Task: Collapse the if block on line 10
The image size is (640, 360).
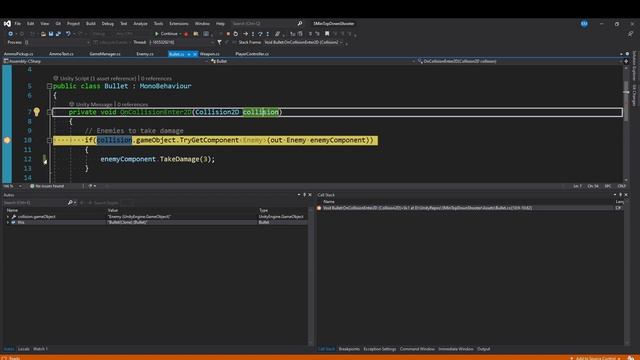Action: (x=49, y=140)
